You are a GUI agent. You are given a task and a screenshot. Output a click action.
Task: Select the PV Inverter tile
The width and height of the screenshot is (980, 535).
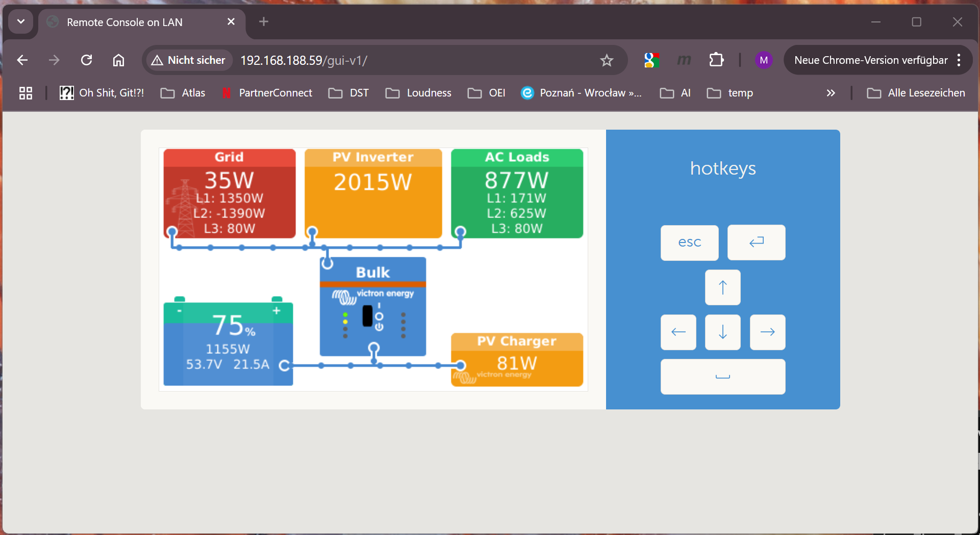[373, 194]
